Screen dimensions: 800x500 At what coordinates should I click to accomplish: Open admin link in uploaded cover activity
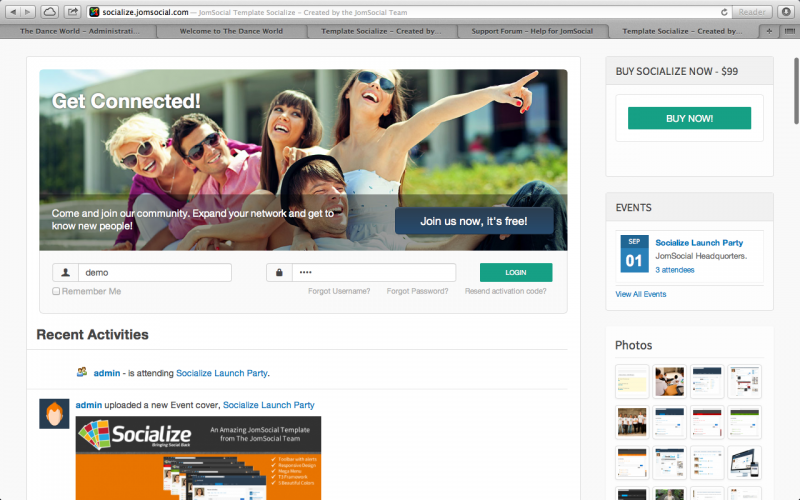89,405
